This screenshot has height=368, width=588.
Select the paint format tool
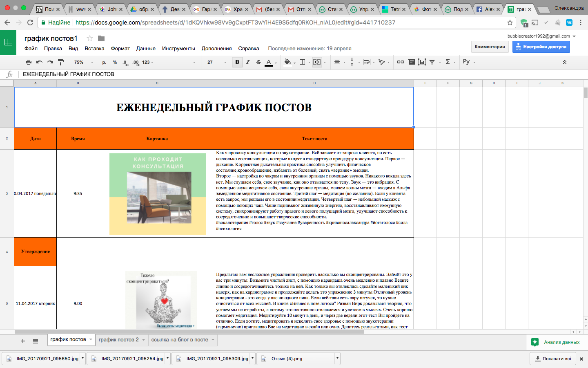tap(61, 62)
